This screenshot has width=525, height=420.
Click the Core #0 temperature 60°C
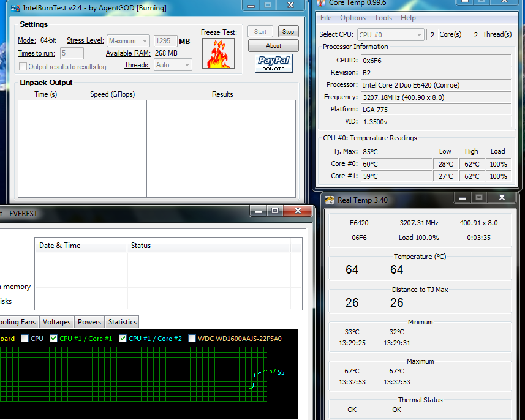(x=396, y=164)
